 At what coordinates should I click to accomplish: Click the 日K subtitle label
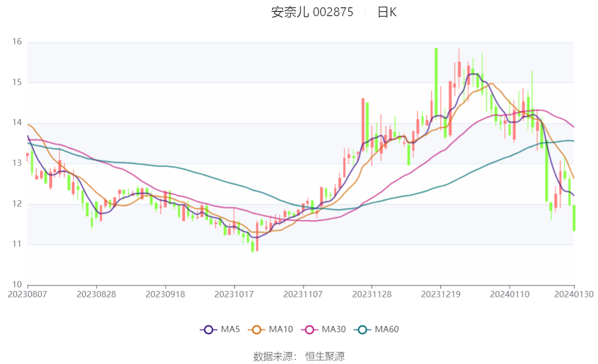point(387,12)
